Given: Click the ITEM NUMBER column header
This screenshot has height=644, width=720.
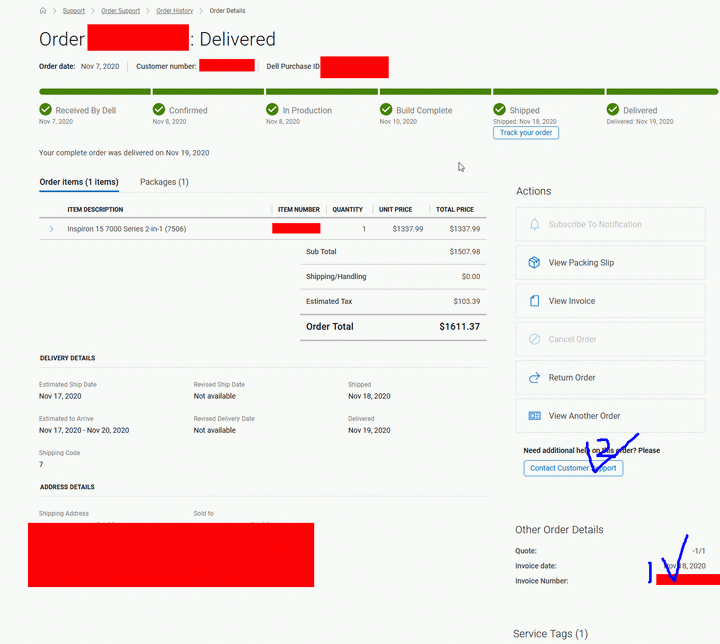Looking at the screenshot, I should coord(298,209).
